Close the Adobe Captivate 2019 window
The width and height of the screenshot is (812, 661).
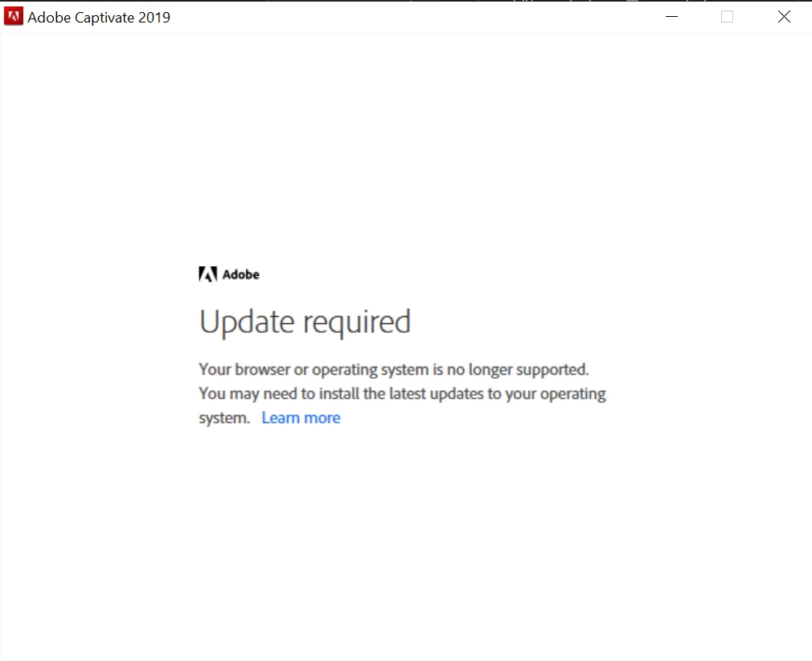coord(784,17)
